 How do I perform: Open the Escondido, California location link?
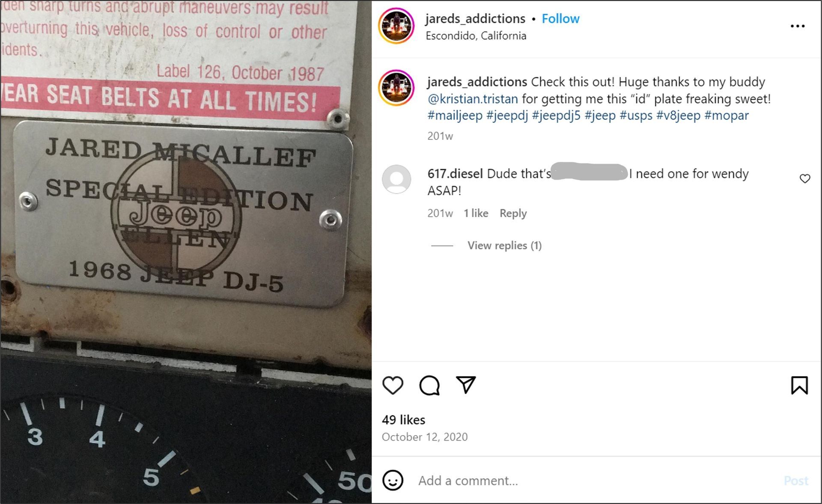tap(476, 36)
